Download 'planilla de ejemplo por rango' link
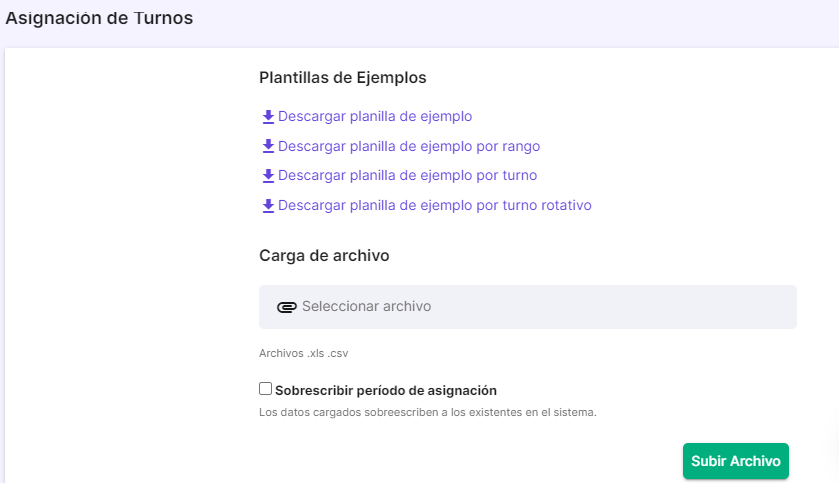This screenshot has width=839, height=483. click(x=409, y=147)
